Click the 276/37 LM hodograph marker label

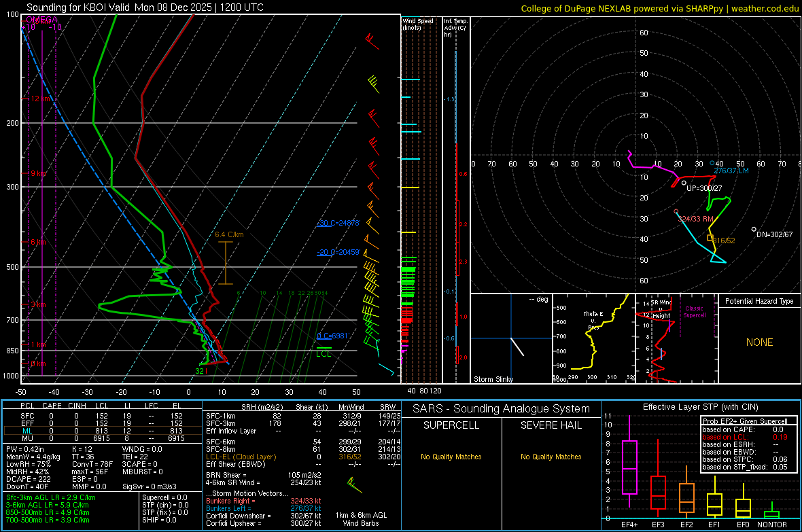731,171
